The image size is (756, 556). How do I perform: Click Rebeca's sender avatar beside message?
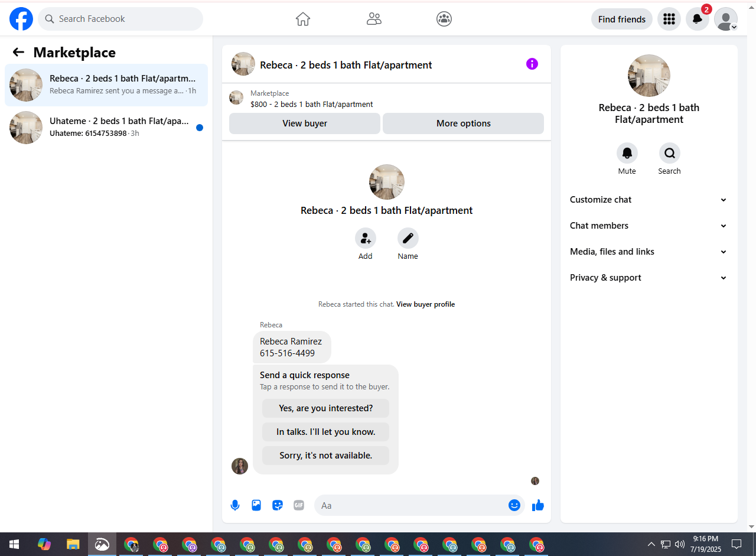click(240, 466)
